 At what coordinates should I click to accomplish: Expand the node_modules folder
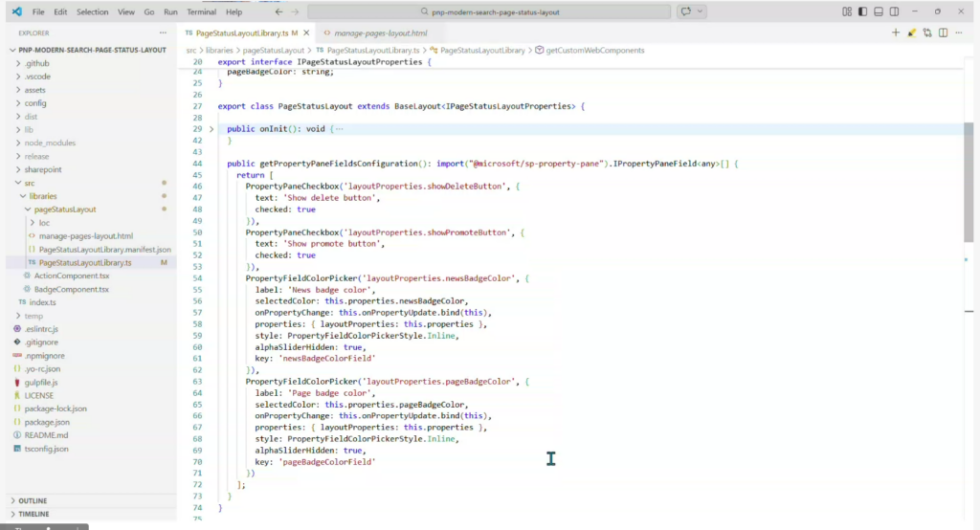click(x=49, y=143)
